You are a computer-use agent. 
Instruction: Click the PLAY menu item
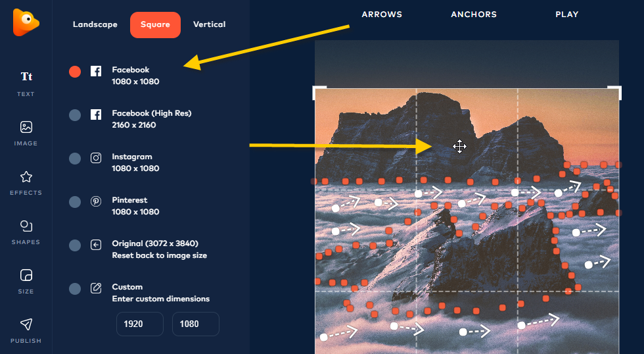pos(567,14)
